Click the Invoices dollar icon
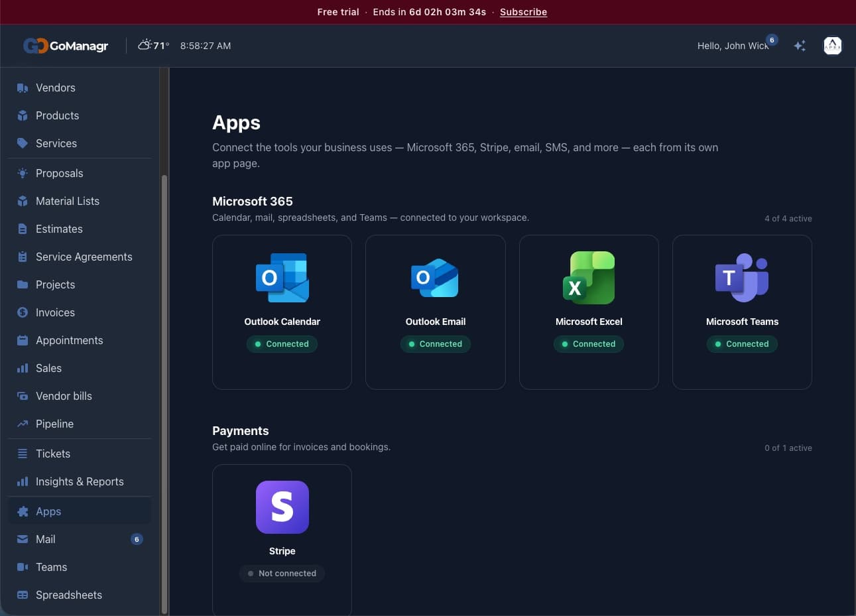Screen dimensions: 856x616 [23, 312]
